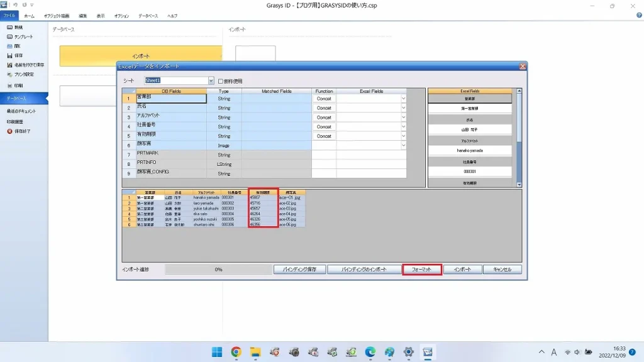
Task: Click the バインディングのインポート button
Action: [x=364, y=270]
